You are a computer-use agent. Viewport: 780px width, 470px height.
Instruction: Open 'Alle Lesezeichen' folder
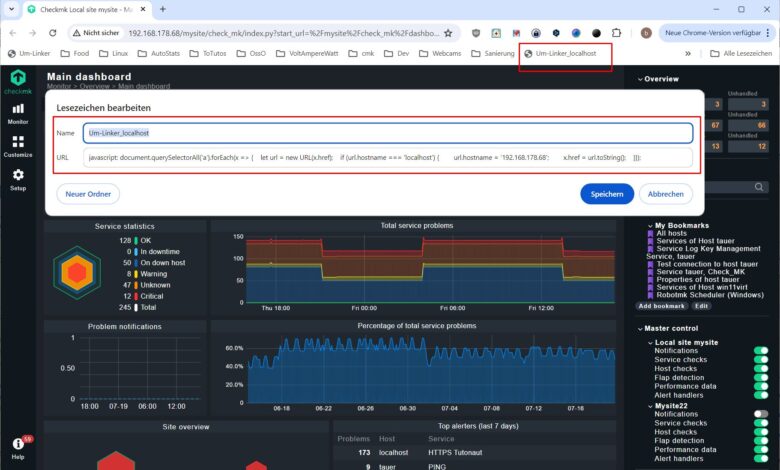click(x=741, y=53)
